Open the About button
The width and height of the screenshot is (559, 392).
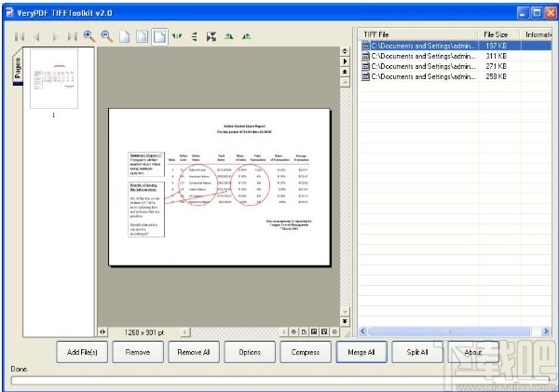tap(473, 352)
